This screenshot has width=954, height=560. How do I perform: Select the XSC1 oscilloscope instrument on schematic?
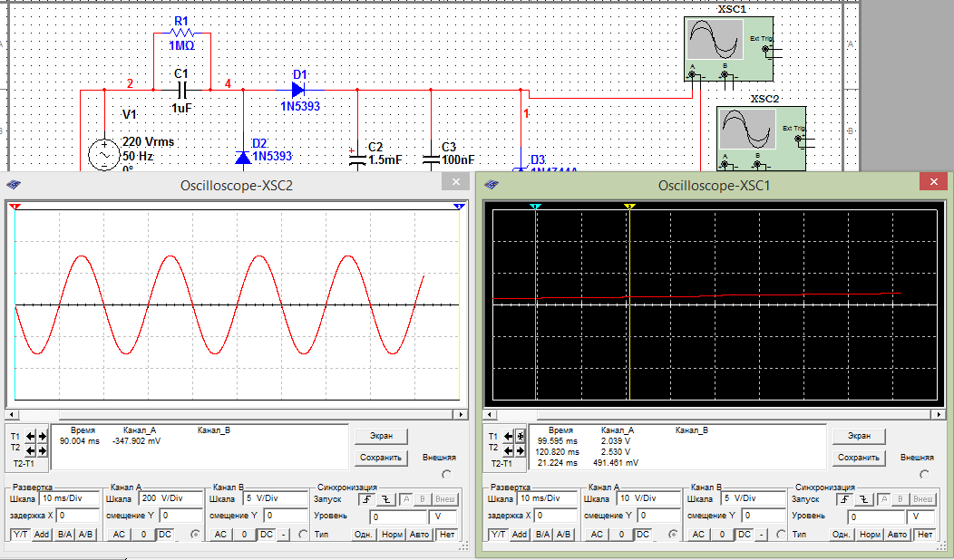click(728, 49)
